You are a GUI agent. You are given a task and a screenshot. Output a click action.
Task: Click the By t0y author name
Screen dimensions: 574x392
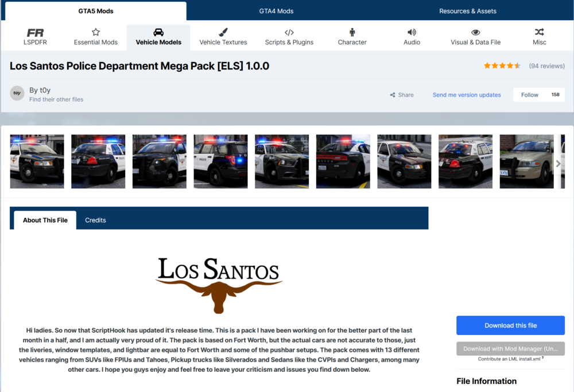40,90
